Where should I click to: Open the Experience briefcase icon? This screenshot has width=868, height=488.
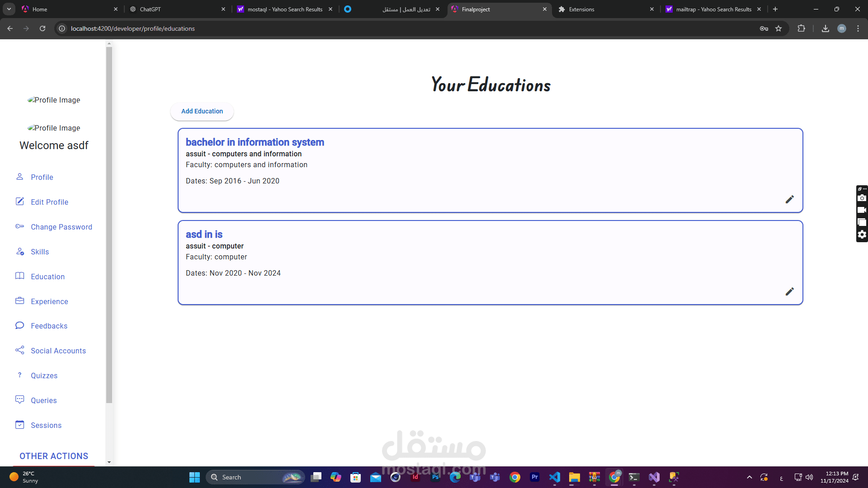pyautogui.click(x=19, y=301)
